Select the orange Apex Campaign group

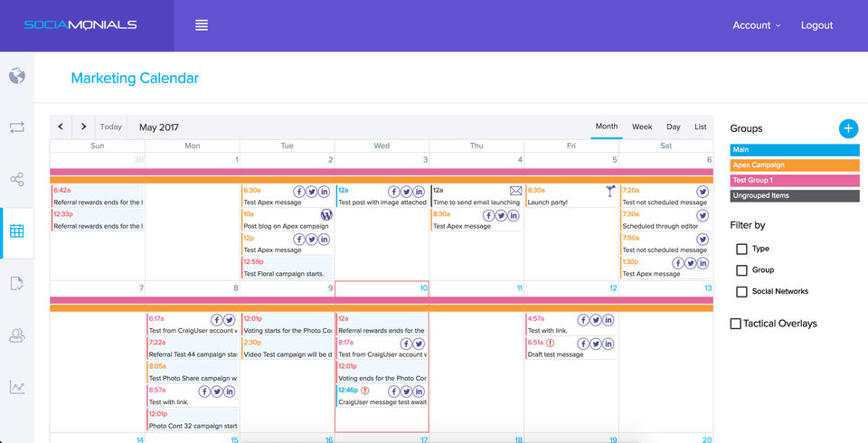point(795,165)
